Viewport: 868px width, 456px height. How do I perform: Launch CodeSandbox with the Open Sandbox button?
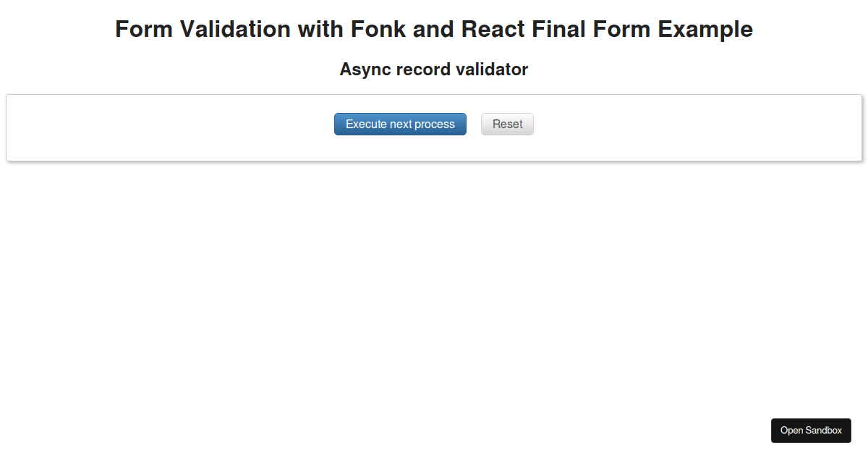point(811,430)
